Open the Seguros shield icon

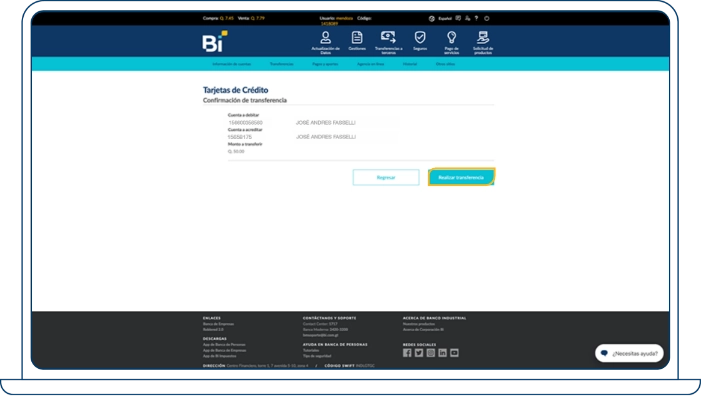tap(420, 41)
